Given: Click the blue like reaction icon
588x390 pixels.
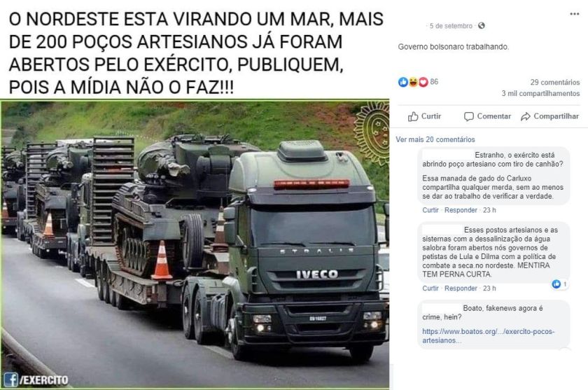Looking at the screenshot, I should coord(403,82).
